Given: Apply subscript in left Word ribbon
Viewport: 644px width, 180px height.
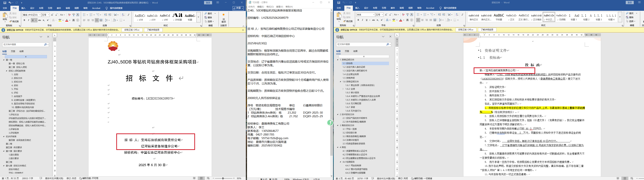Looking at the screenshot, I should (44, 20).
